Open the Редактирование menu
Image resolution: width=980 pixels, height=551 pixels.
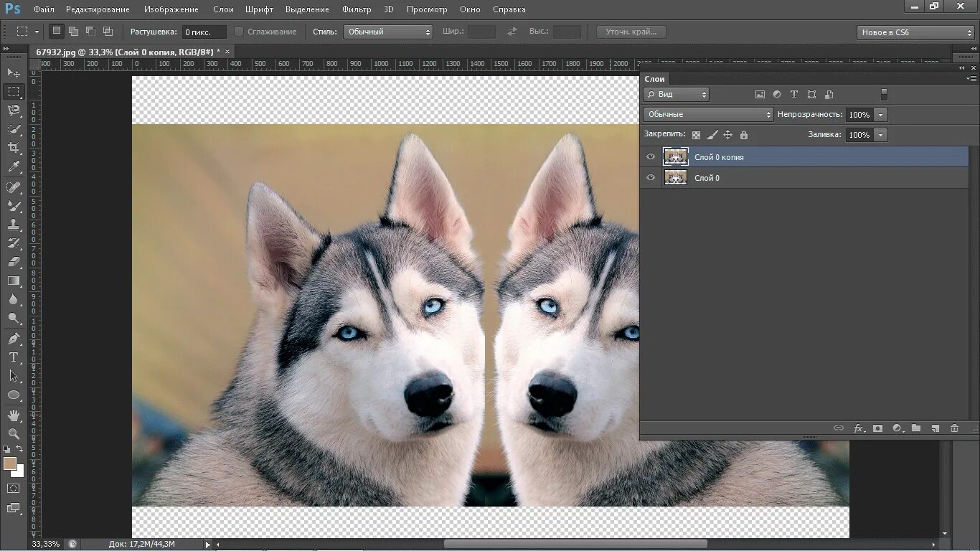(98, 9)
